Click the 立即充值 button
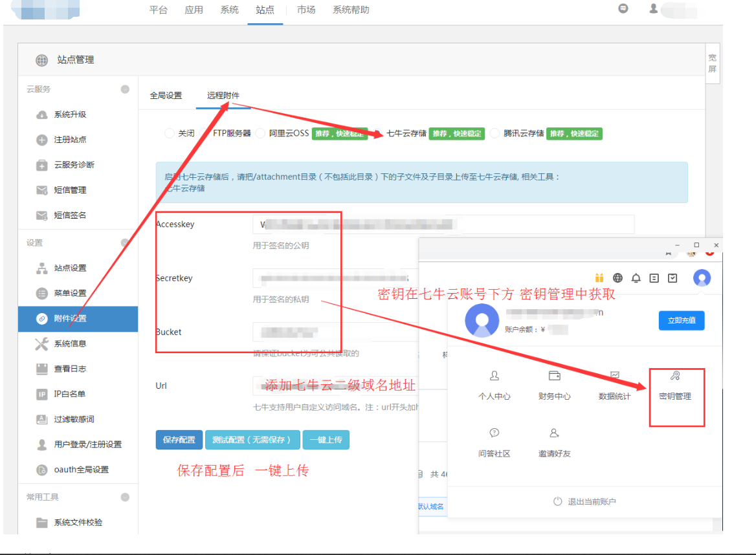The width and height of the screenshot is (756, 555). [x=682, y=320]
